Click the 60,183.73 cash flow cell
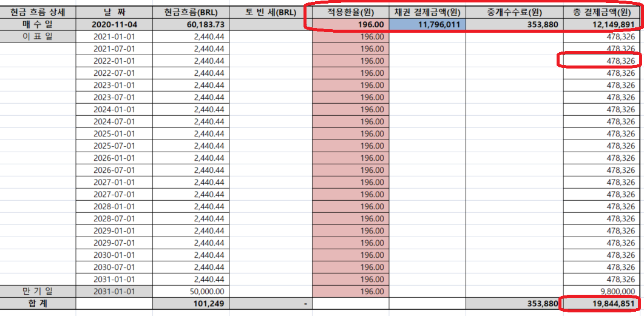Screen dimensions: 644x316 (x=191, y=25)
